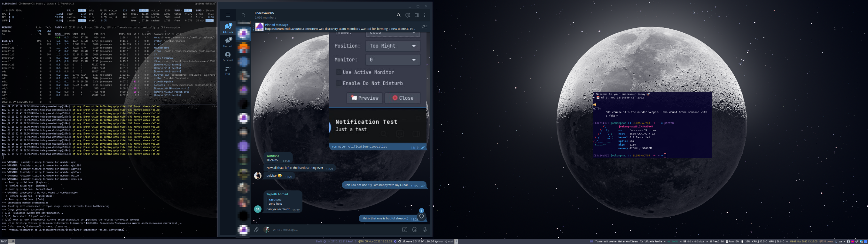Click the 'free:218G' disk indicator in status bar
This screenshot has width=868, height=244.
click(x=716, y=242)
